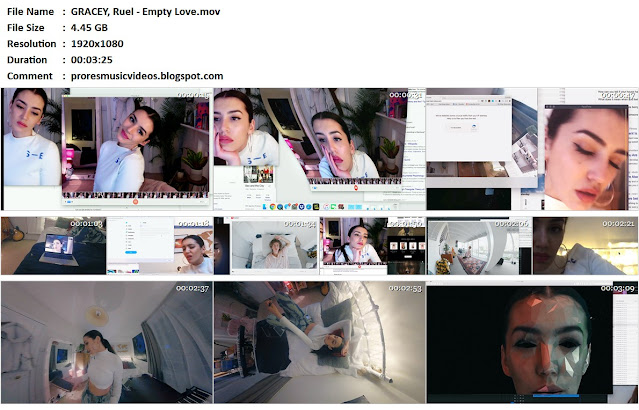The width and height of the screenshot is (639, 410).
Task: Click the file size value '4.45 GB'
Action: tap(89, 28)
